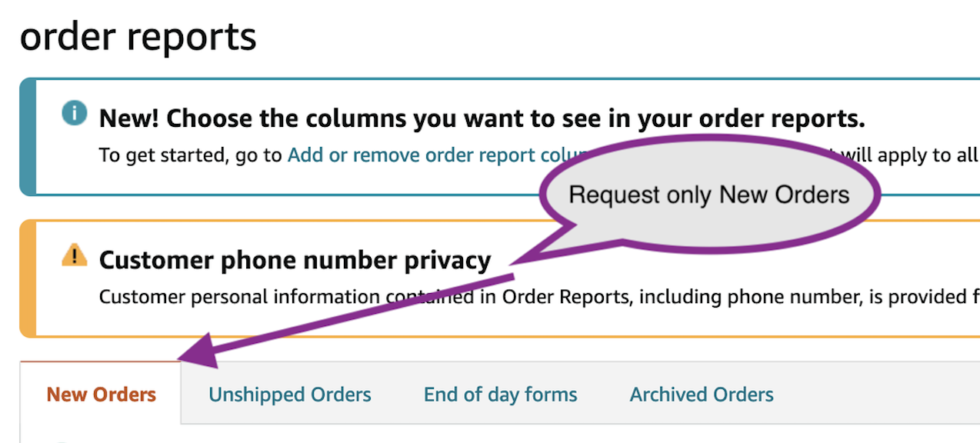
Task: Click the empty tab strip right of Archived Orders
Action: pyautogui.click(x=877, y=393)
